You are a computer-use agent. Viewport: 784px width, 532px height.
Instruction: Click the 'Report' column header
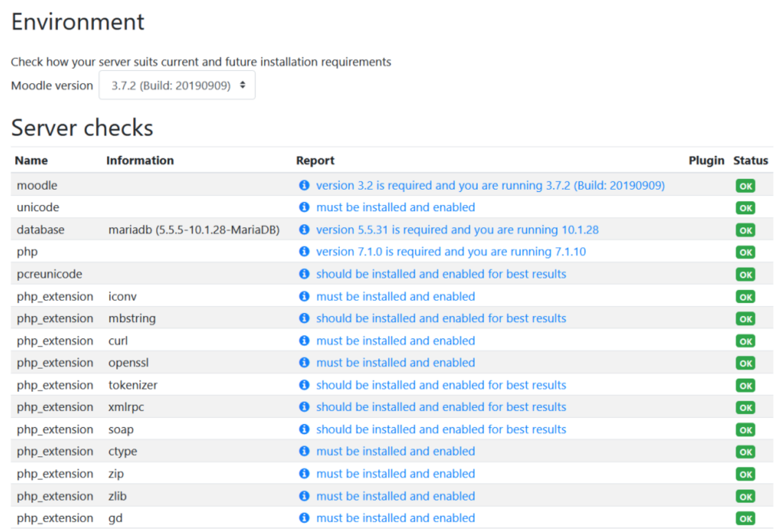pyautogui.click(x=315, y=161)
